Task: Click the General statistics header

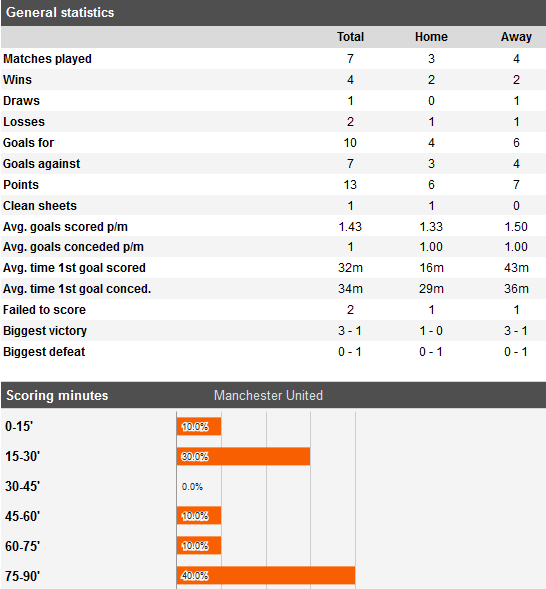Action: tap(60, 12)
